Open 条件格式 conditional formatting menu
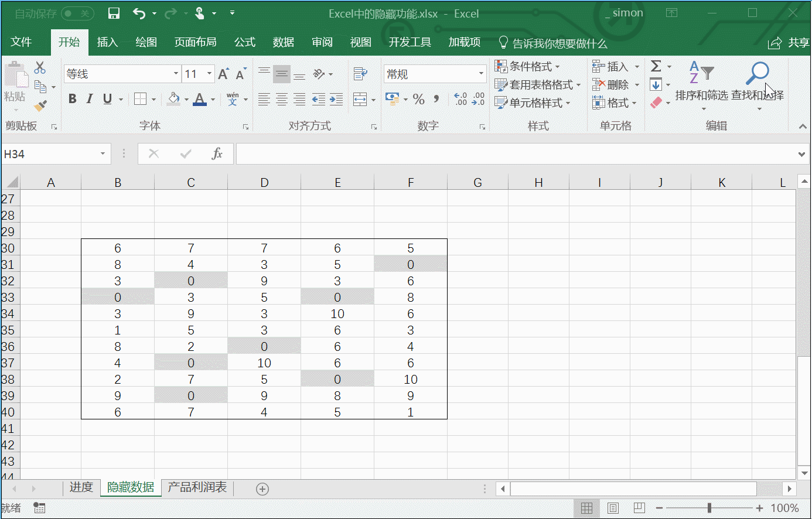 click(527, 66)
